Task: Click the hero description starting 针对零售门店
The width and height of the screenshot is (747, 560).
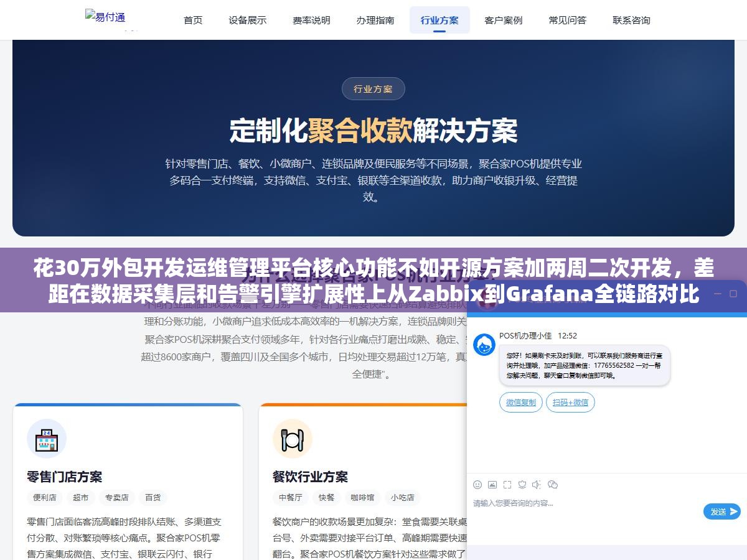Action: (x=374, y=180)
